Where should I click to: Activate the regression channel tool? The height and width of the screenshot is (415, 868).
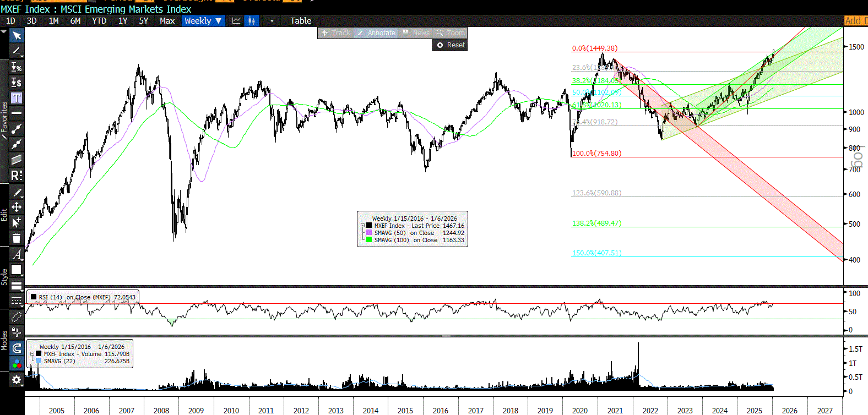(x=17, y=175)
